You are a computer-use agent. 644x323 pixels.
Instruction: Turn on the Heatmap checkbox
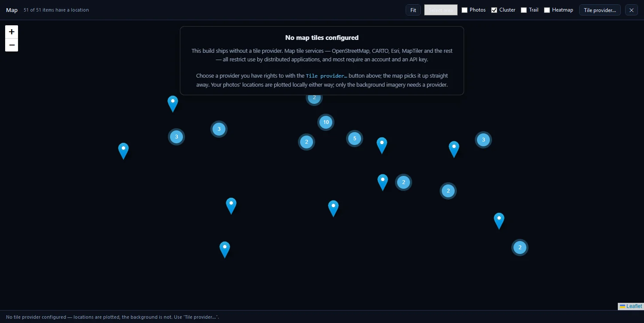pos(547,10)
